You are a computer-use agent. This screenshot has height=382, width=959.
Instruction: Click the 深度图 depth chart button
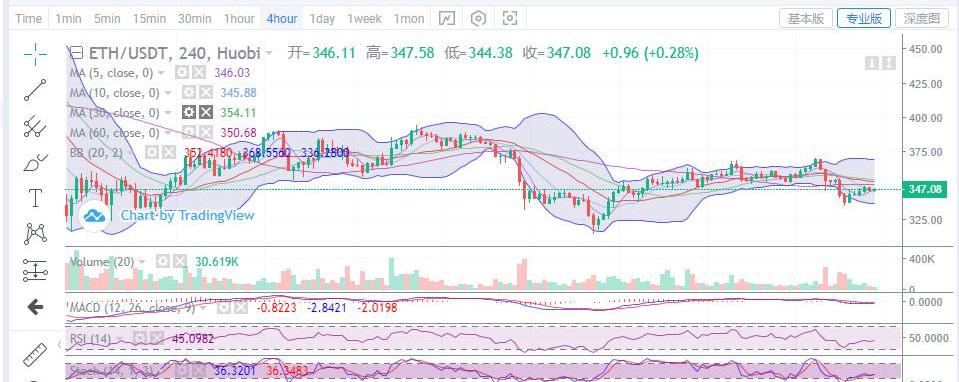(x=922, y=18)
